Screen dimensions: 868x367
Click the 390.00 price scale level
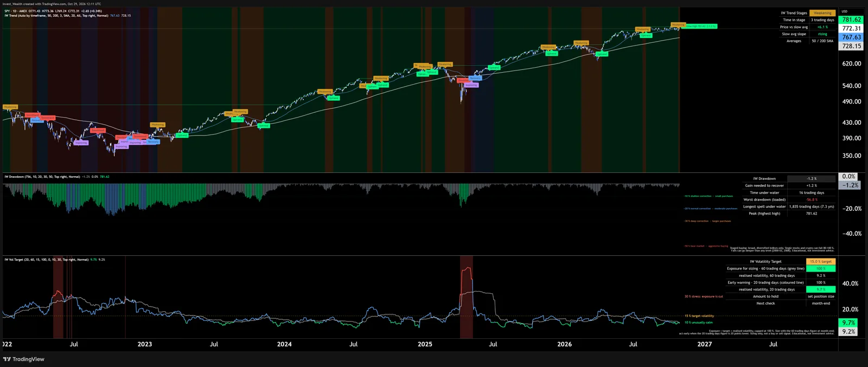coord(851,138)
